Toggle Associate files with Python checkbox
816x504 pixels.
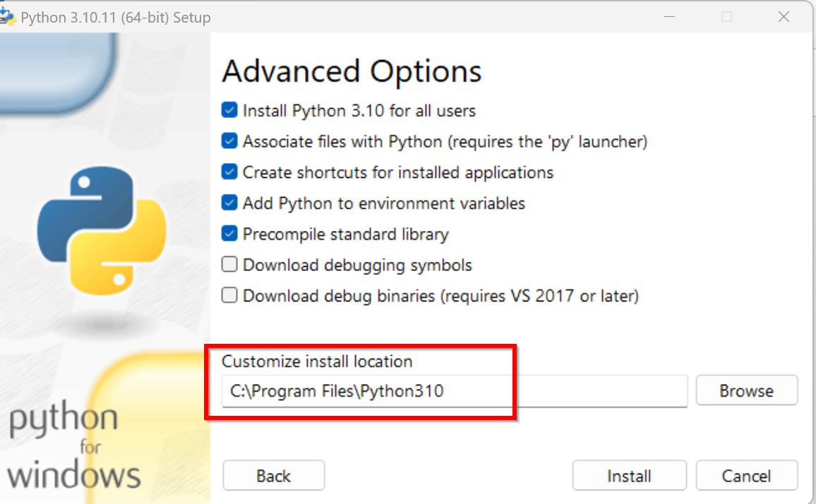(229, 141)
